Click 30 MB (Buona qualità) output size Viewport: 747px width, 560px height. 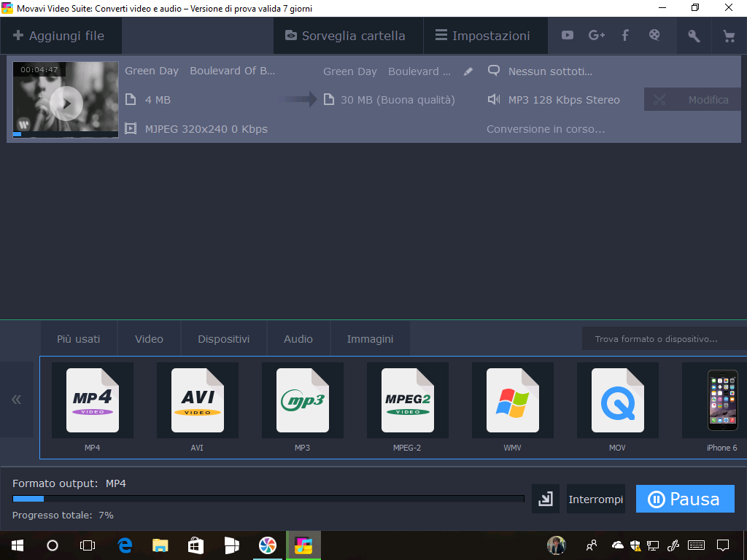tap(398, 100)
